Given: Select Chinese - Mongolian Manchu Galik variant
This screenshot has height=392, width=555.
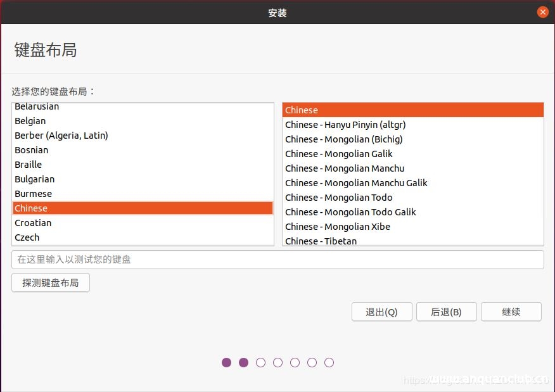Looking at the screenshot, I should coord(356,182).
